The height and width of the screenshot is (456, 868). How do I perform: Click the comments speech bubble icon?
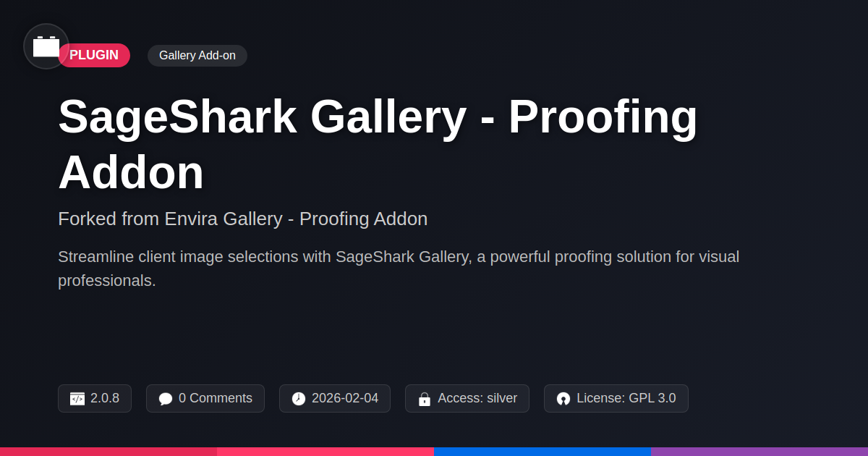point(166,399)
